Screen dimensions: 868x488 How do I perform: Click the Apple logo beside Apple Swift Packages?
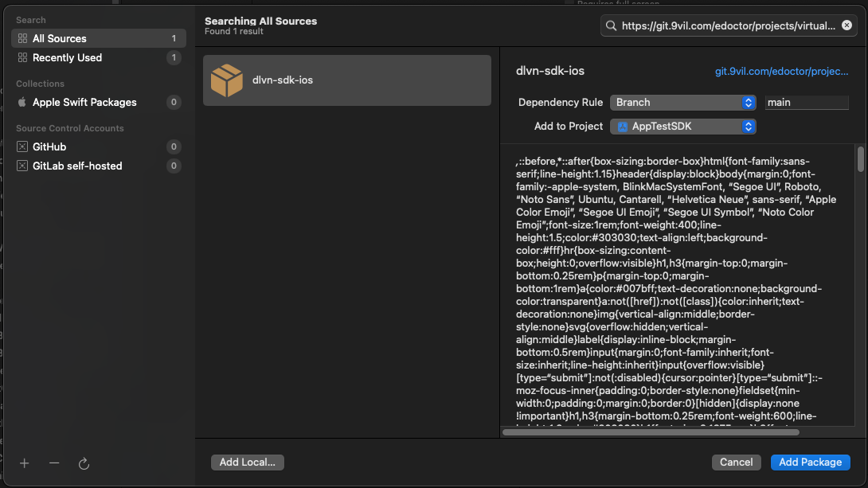point(22,103)
